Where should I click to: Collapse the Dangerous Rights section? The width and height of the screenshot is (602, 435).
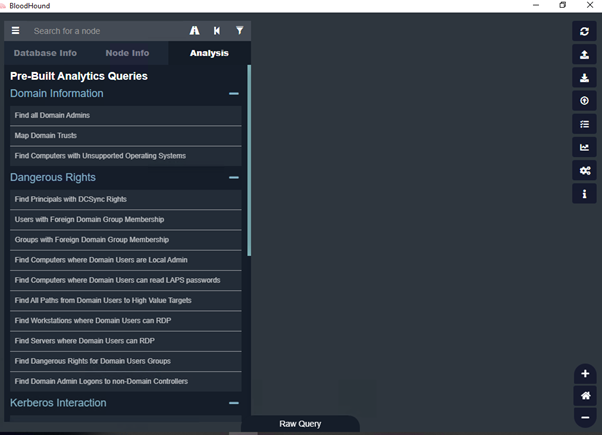(233, 178)
